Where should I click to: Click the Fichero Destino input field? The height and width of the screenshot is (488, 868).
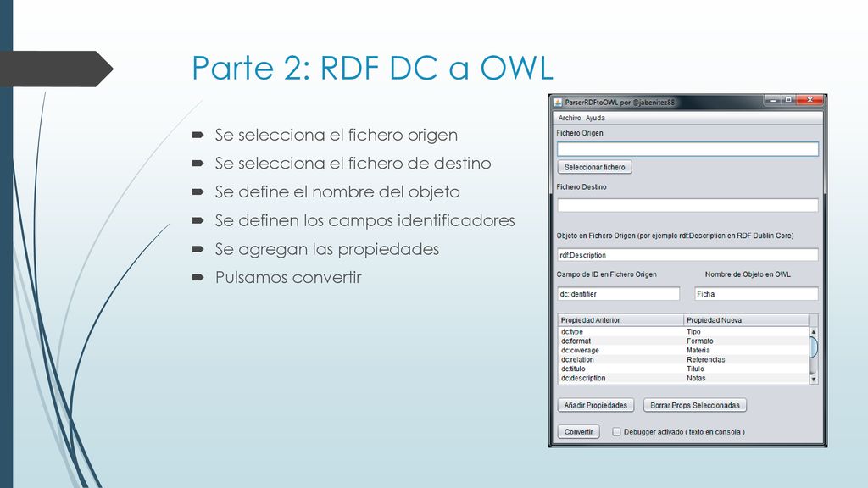(687, 205)
